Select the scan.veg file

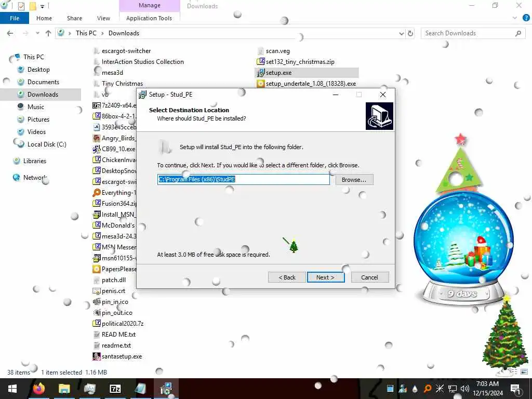pyautogui.click(x=277, y=51)
